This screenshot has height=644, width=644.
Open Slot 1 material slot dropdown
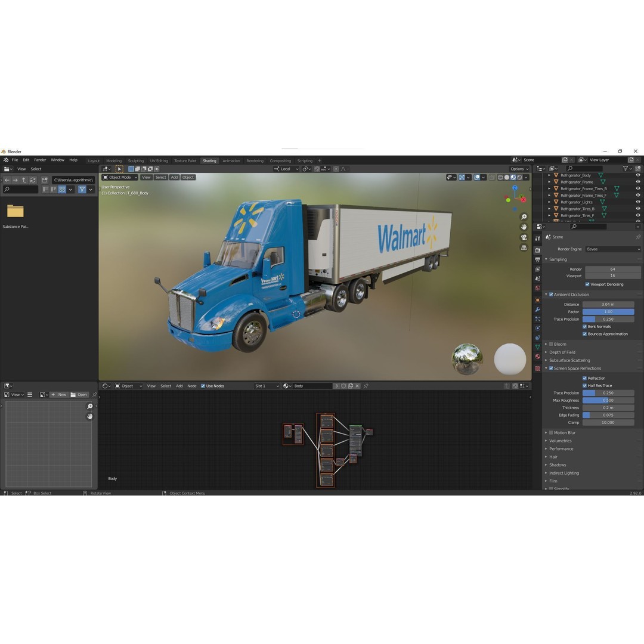pos(267,386)
